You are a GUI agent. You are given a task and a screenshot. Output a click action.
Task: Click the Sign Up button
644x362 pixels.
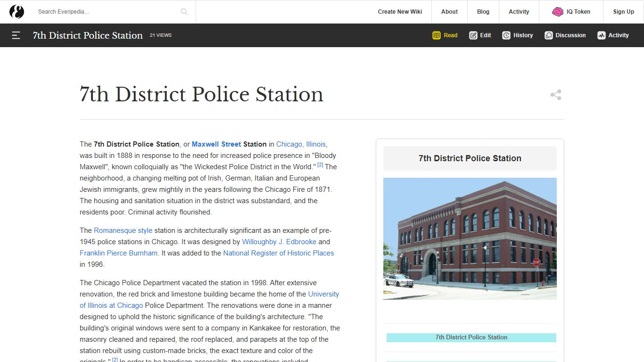click(624, 12)
